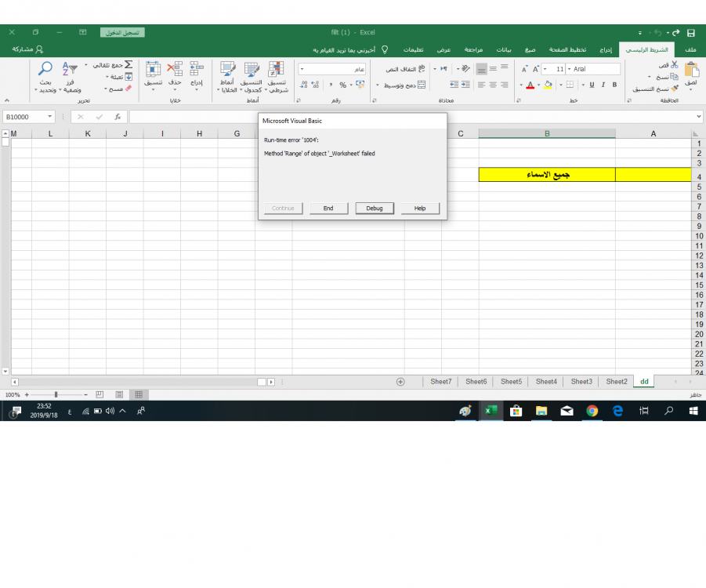Screen dimensions: 706x588
Task: Open Chrome from the Windows taskbar
Action: coord(592,411)
